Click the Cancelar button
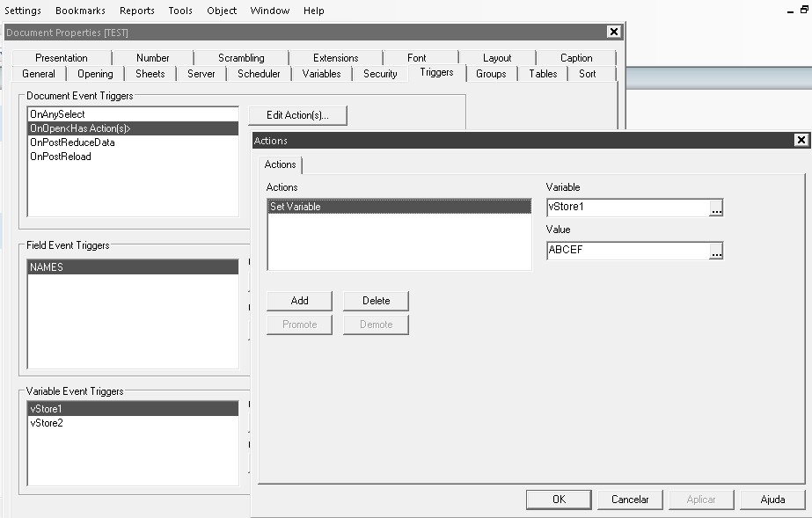The height and width of the screenshot is (518, 812). 630,500
